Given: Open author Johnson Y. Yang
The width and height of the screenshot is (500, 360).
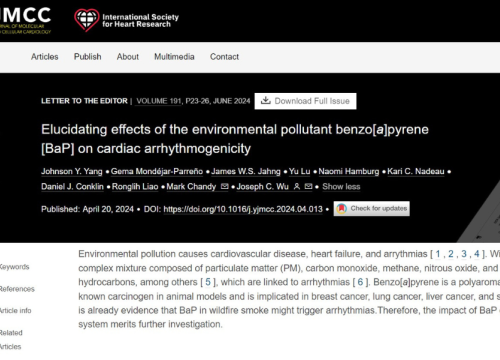Looking at the screenshot, I should coord(72,171).
